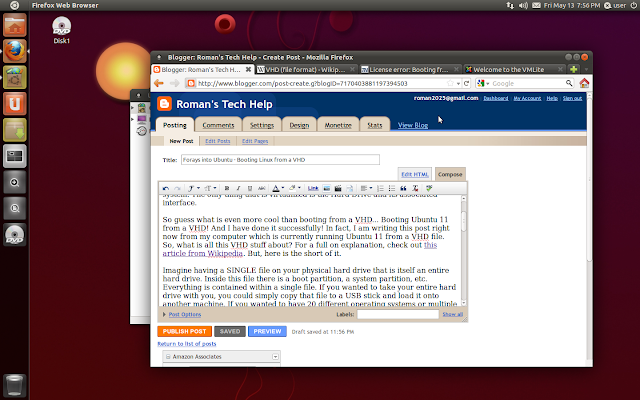Open the Monetize tab
This screenshot has height=400, width=640.
click(338, 125)
